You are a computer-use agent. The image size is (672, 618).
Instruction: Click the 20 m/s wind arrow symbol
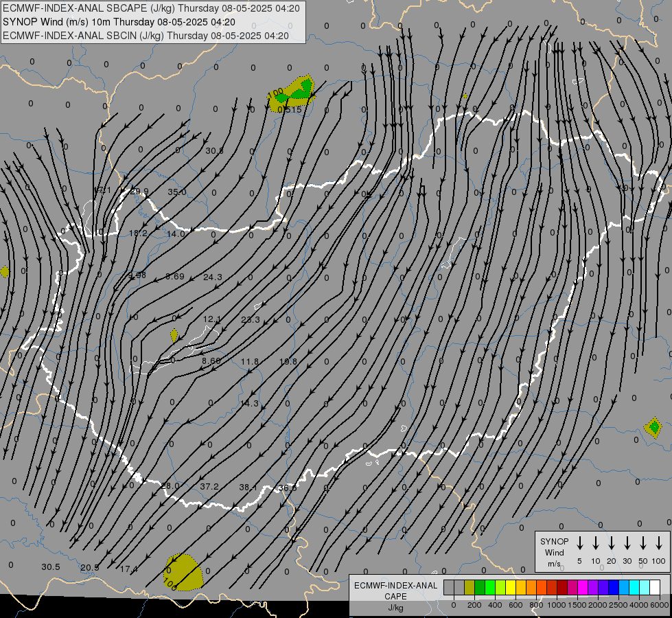tap(611, 543)
